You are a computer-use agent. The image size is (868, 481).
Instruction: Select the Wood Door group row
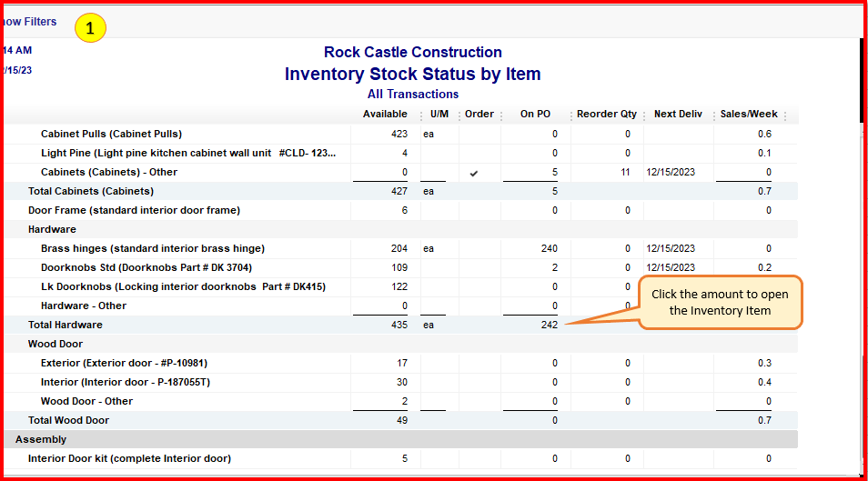point(400,344)
